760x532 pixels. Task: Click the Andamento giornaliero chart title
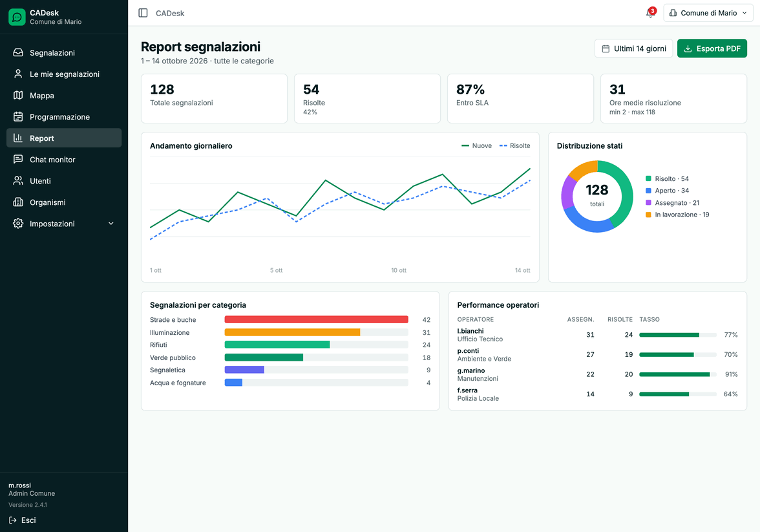[191, 146]
